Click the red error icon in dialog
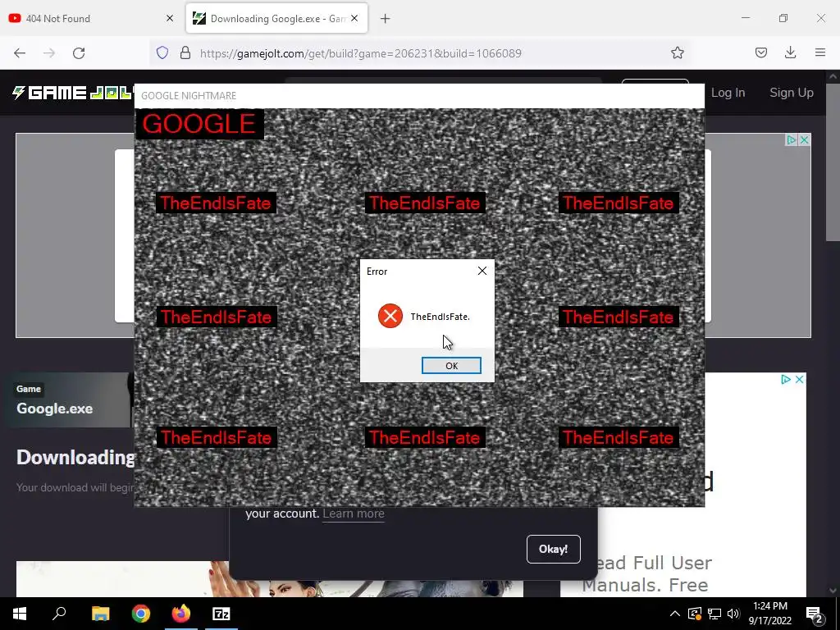The image size is (840, 630). (x=390, y=316)
